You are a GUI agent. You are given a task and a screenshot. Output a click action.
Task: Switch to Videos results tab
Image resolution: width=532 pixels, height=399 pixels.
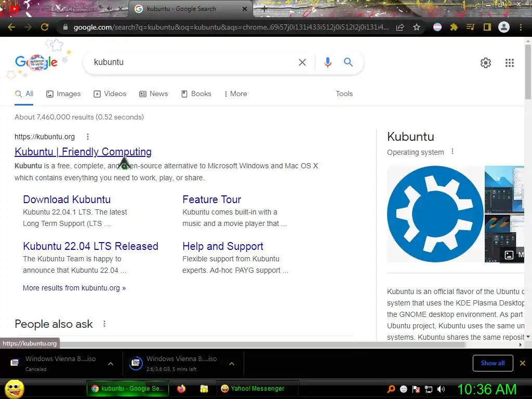pos(110,94)
